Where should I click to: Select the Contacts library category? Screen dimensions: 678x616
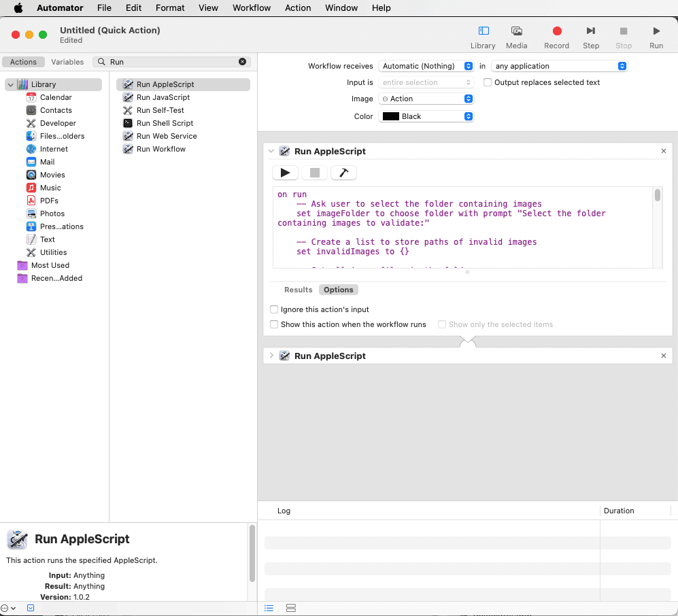[56, 110]
